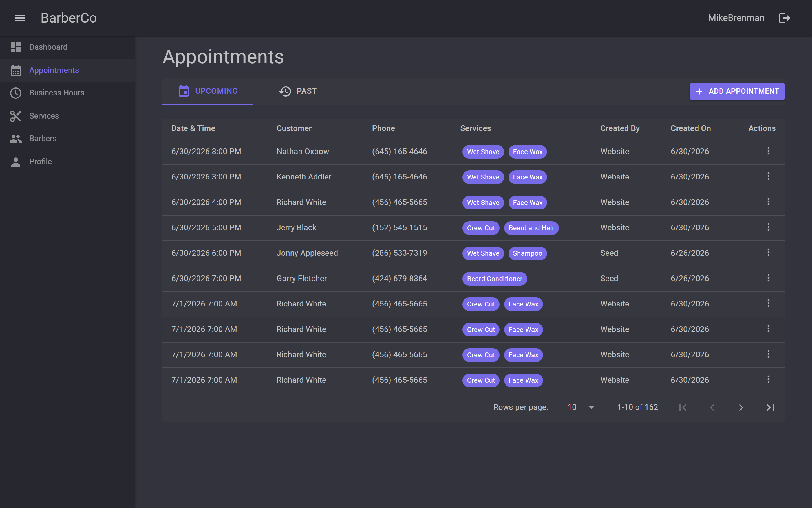Image resolution: width=812 pixels, height=508 pixels.
Task: Click the Created On column header
Action: point(690,128)
